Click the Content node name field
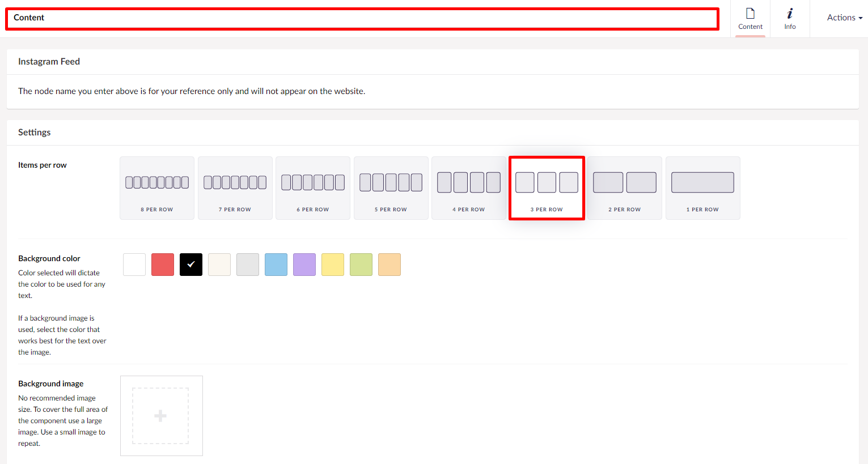 coord(362,19)
